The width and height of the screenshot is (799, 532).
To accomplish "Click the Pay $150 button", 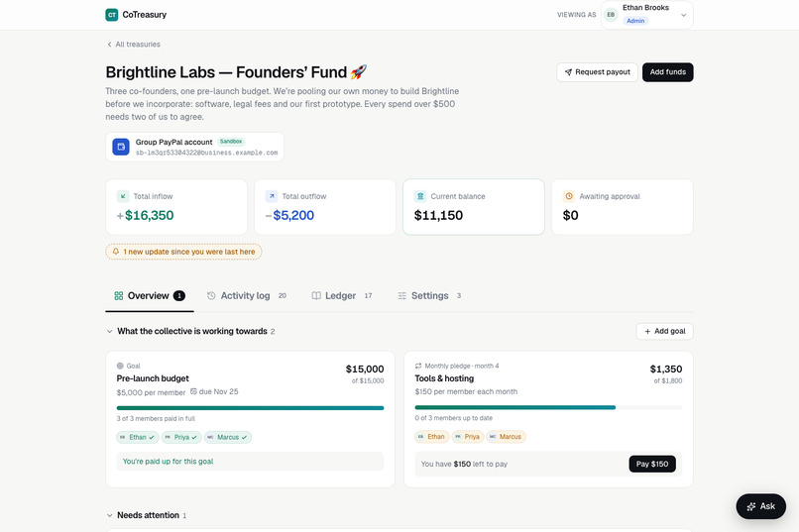I will click(x=652, y=464).
